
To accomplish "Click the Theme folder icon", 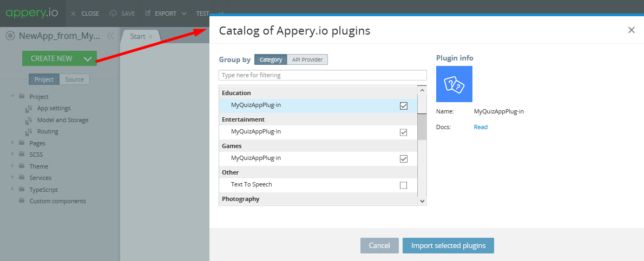I will [22, 165].
